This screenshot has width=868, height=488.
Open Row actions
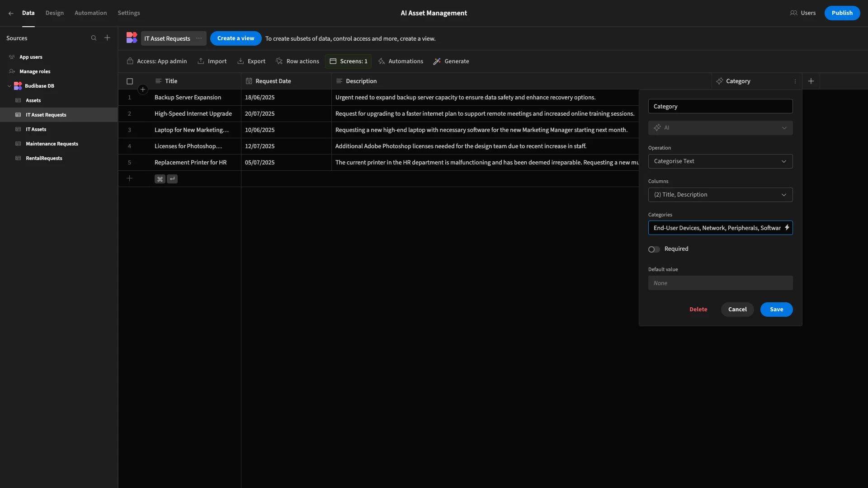pos(297,61)
